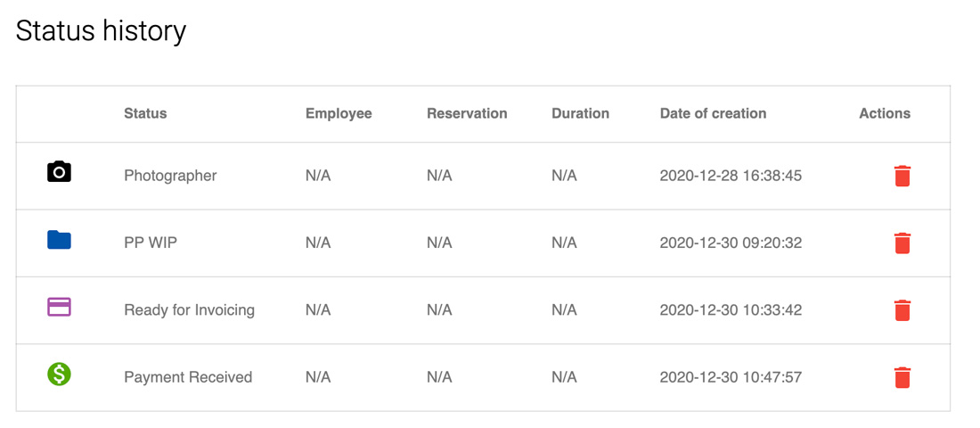This screenshot has width=980, height=428.
Task: Click the Reservation column header
Action: pos(467,113)
